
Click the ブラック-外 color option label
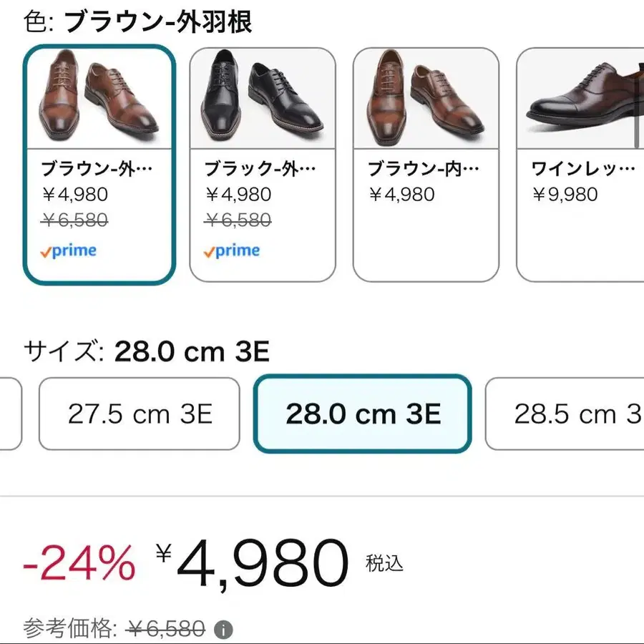click(260, 170)
